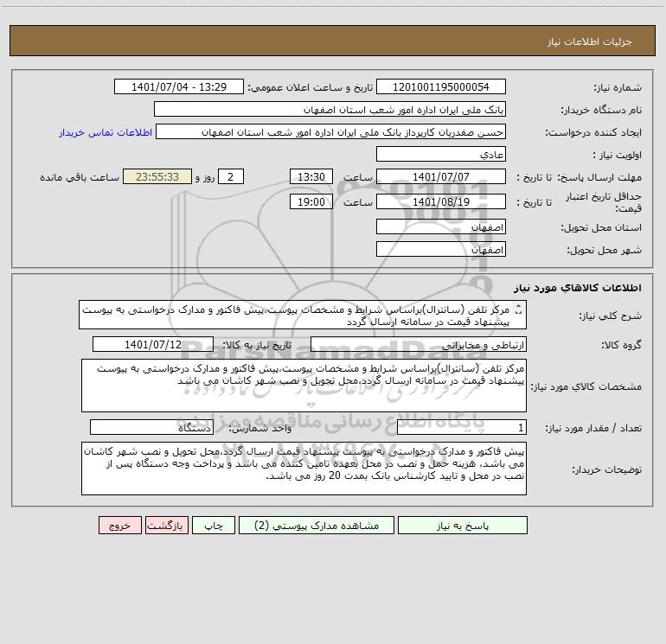The height and width of the screenshot is (644, 666).
Task: Select the شماره نیاز field 1201001195000054
Action: [441, 86]
